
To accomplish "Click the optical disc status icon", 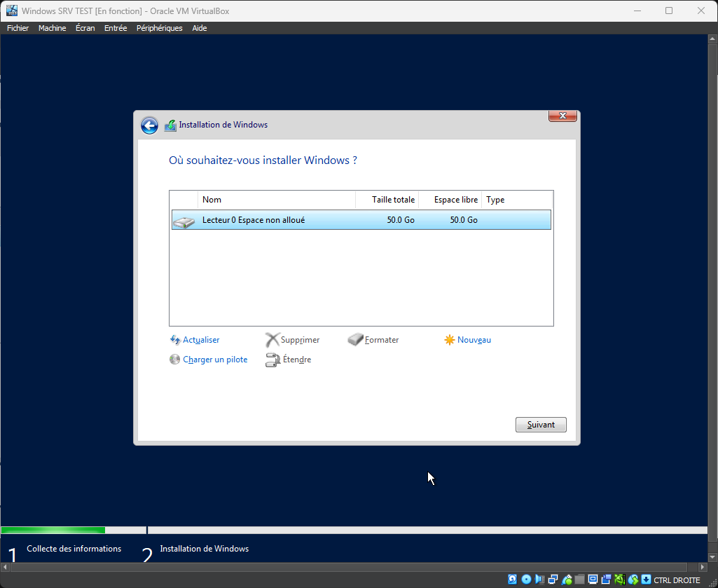I will point(526,580).
